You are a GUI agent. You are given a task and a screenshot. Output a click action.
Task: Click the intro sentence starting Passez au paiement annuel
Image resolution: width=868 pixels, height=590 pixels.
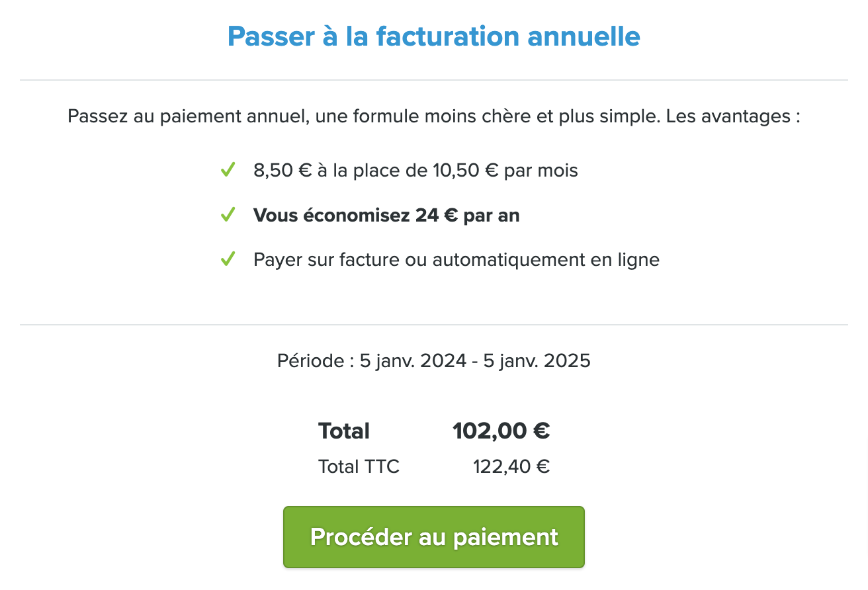click(434, 118)
